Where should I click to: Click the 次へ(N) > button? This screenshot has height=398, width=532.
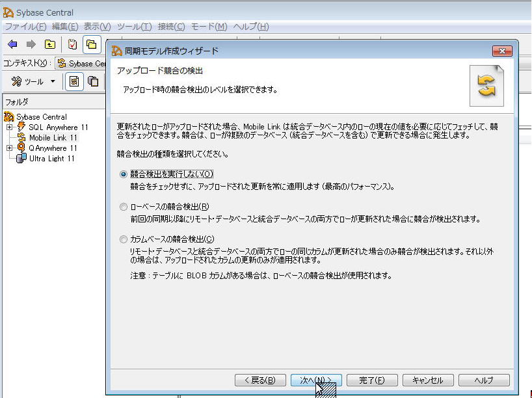pyautogui.click(x=316, y=380)
